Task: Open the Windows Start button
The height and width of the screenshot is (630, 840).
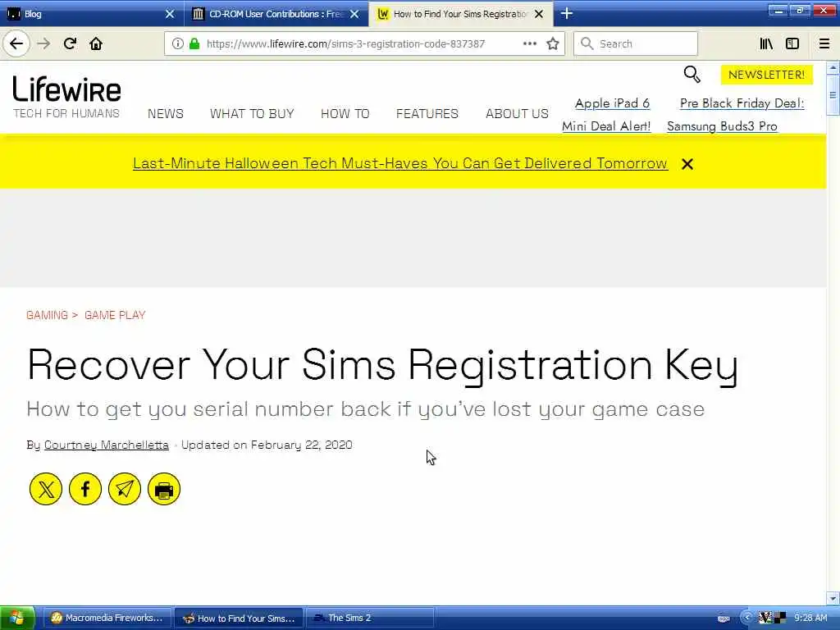Action: (x=17, y=619)
